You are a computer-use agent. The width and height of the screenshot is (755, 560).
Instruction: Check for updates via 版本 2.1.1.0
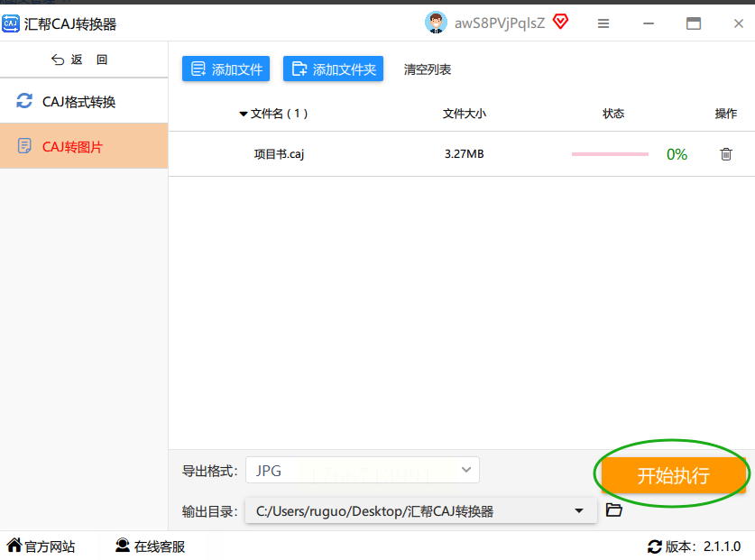pos(694,546)
